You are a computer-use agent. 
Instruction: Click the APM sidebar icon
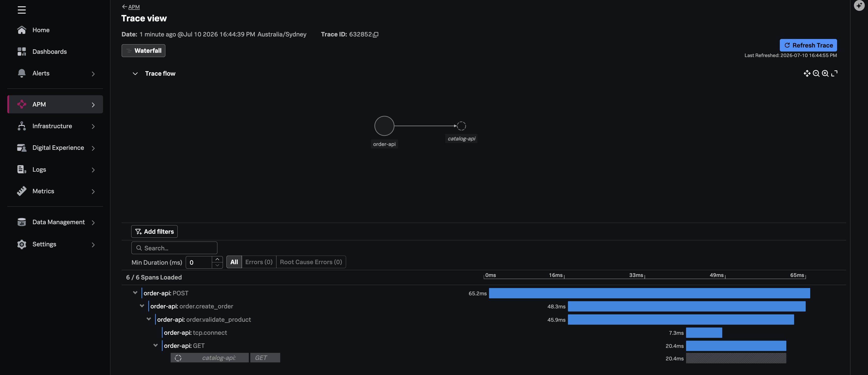coord(22,105)
